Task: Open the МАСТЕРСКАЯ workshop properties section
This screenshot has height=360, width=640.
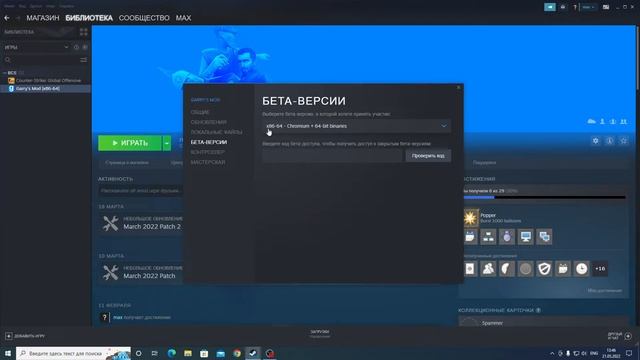Action: [x=208, y=162]
